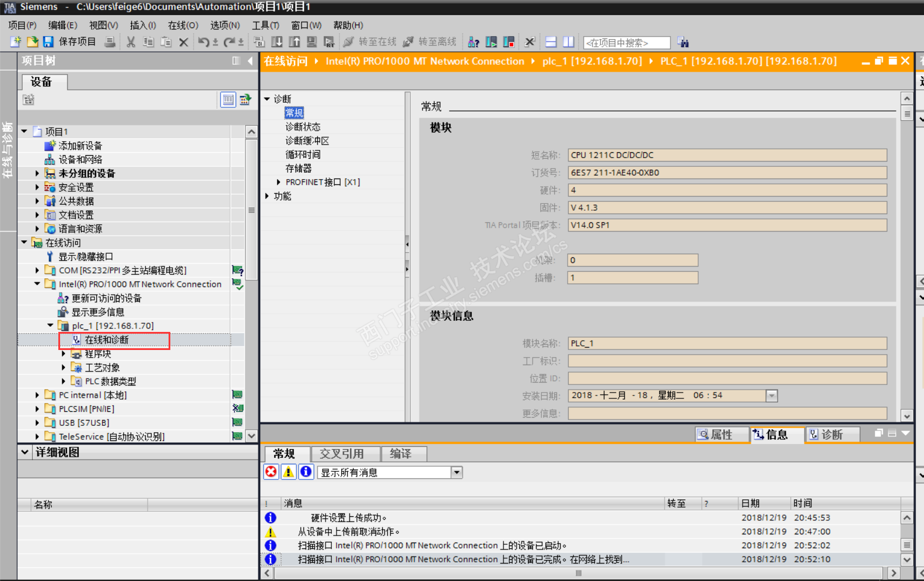The height and width of the screenshot is (581, 924).
Task: Click the cross-reference icon in toolbar
Action: (x=530, y=42)
